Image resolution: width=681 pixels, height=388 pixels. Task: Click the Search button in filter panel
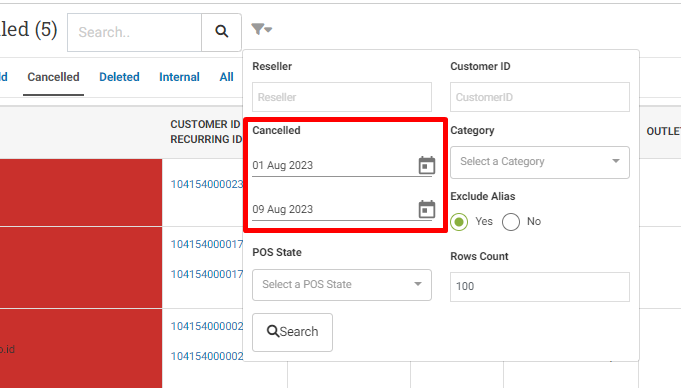pos(292,332)
